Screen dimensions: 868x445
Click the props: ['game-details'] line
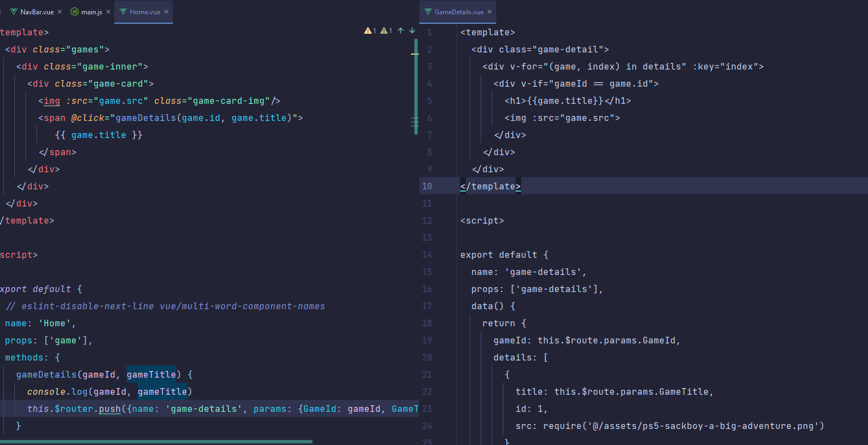[538, 289]
